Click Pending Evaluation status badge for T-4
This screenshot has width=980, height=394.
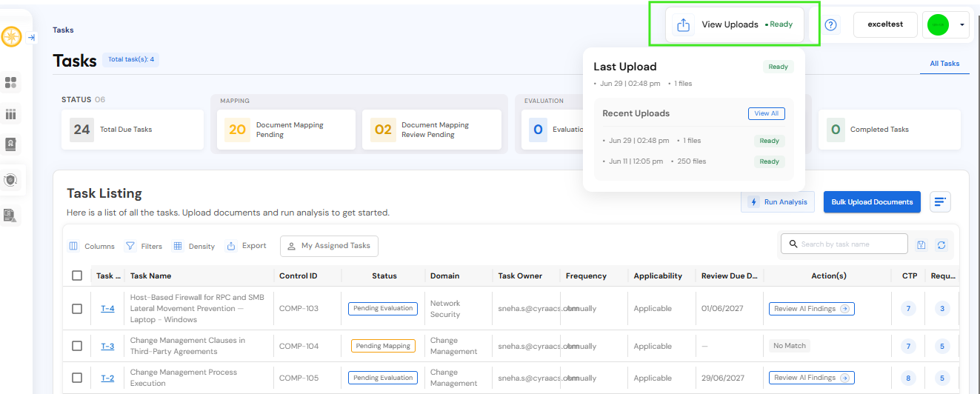click(x=383, y=309)
